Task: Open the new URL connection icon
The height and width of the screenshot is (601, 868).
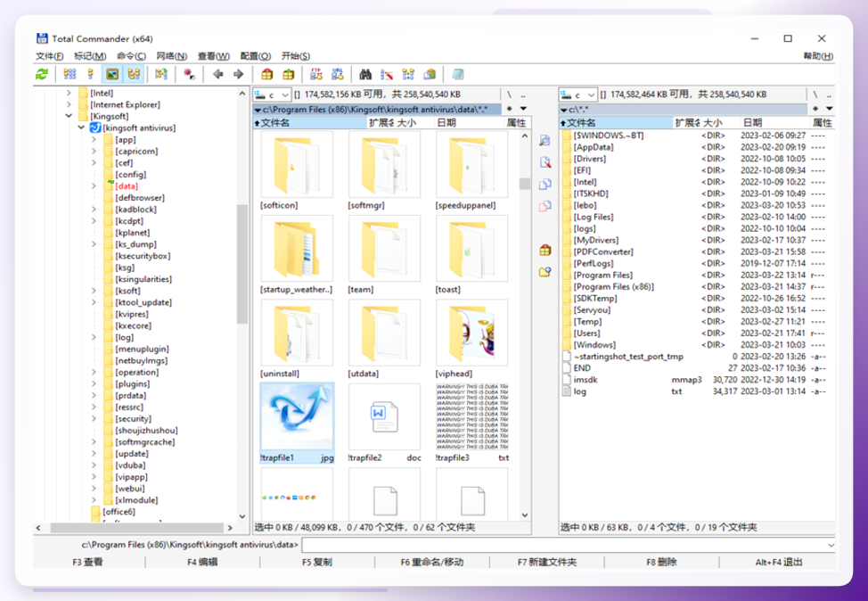Action: (x=337, y=74)
